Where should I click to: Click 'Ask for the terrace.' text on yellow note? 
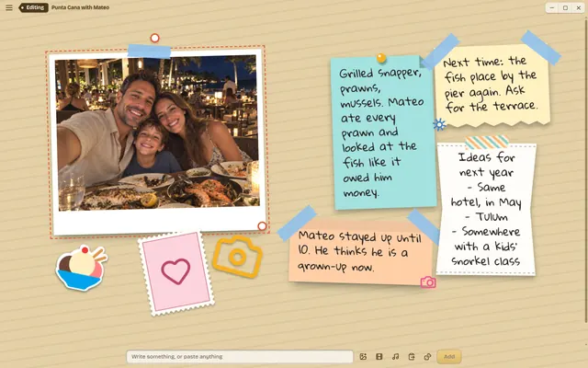pos(492,99)
